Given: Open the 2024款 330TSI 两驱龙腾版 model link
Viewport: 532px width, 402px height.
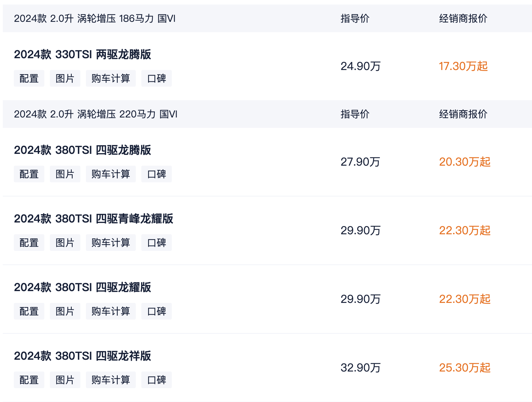Looking at the screenshot, I should [82, 54].
